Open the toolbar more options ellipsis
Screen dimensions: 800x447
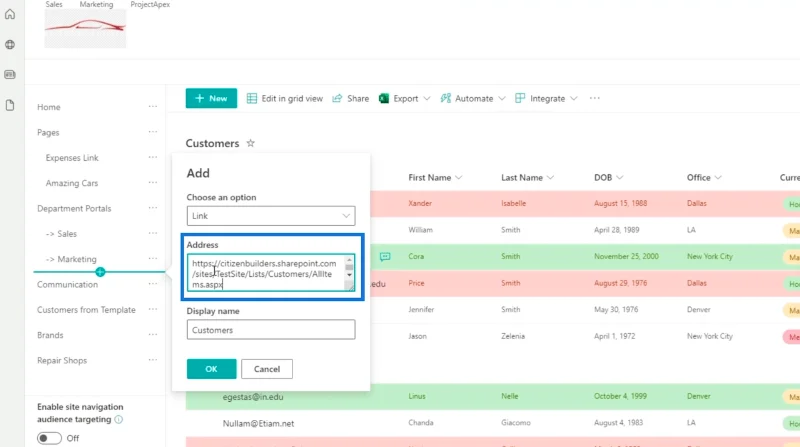tap(594, 98)
